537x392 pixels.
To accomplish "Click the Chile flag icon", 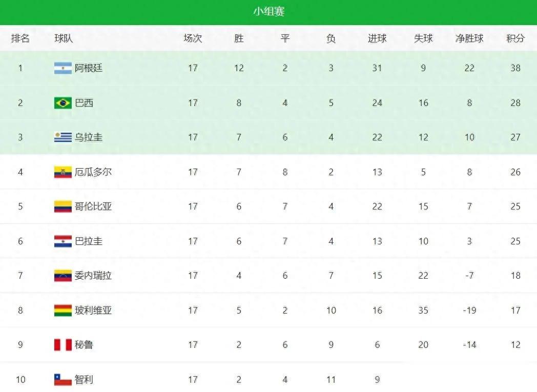I will click(63, 380).
